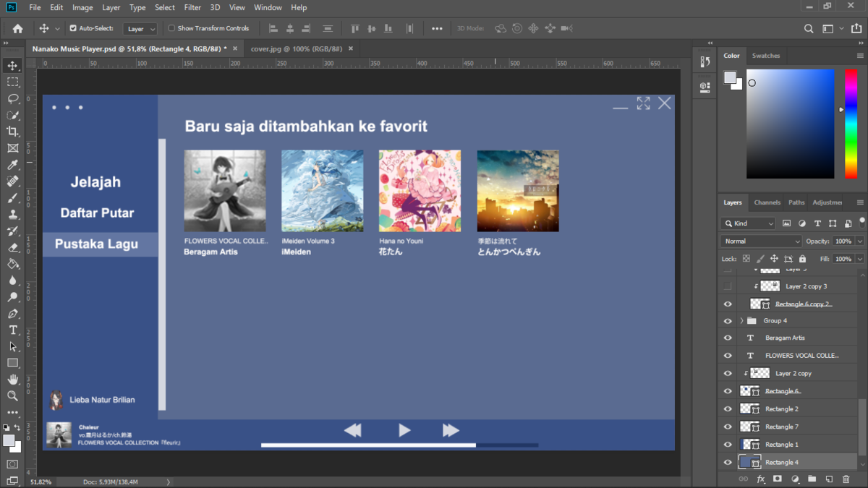Click the Opacity value field
868x488 pixels.
pos(842,241)
